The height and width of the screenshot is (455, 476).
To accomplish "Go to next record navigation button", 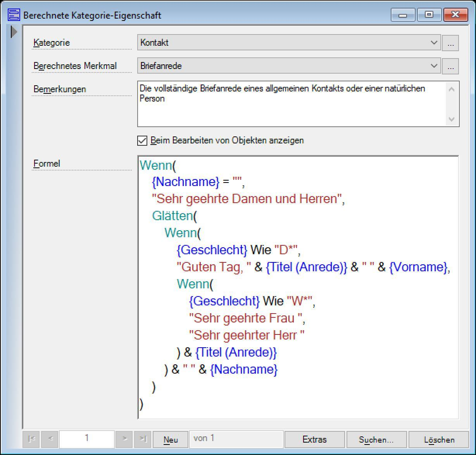I will pos(124,439).
